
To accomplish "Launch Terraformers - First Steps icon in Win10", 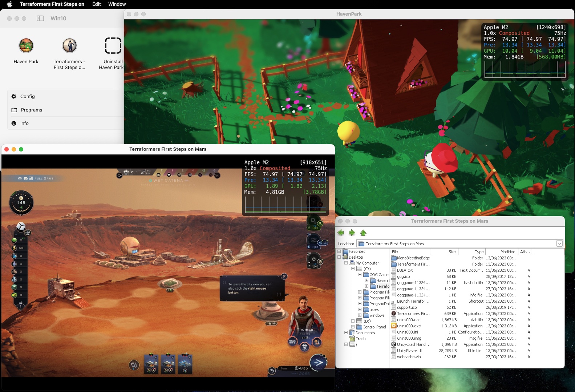I will (x=69, y=46).
